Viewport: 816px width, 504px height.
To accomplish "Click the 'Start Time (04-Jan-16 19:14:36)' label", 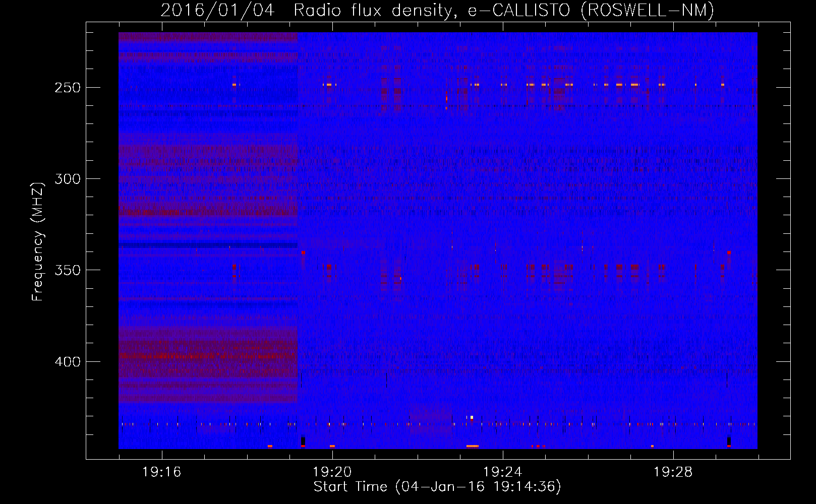I will (437, 487).
